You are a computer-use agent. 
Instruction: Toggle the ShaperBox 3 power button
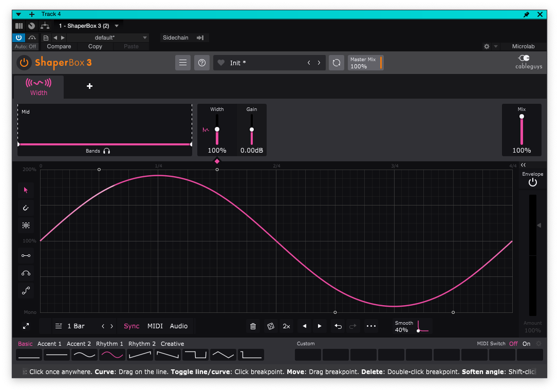point(24,63)
